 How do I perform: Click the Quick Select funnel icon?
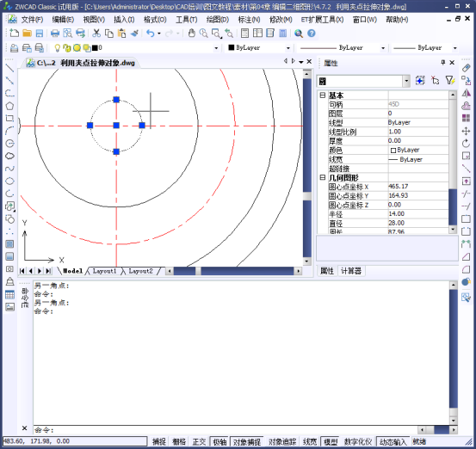450,80
